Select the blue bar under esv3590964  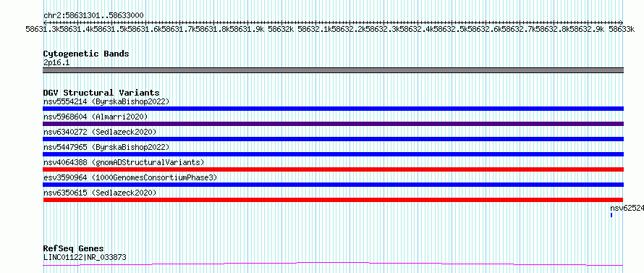[333, 185]
